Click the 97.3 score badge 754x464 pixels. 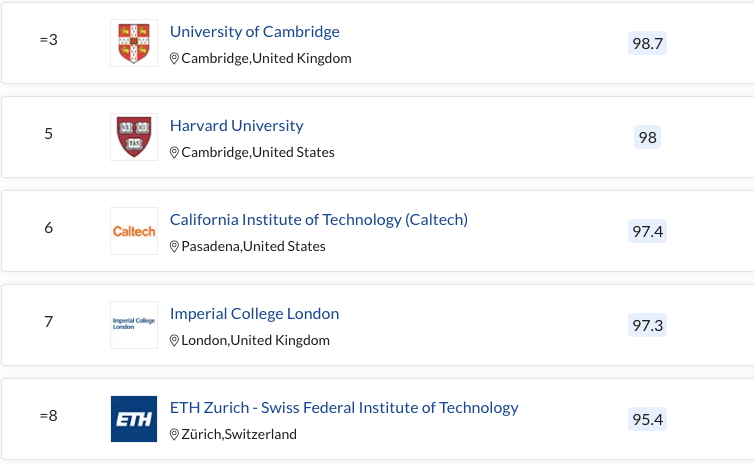click(x=647, y=325)
